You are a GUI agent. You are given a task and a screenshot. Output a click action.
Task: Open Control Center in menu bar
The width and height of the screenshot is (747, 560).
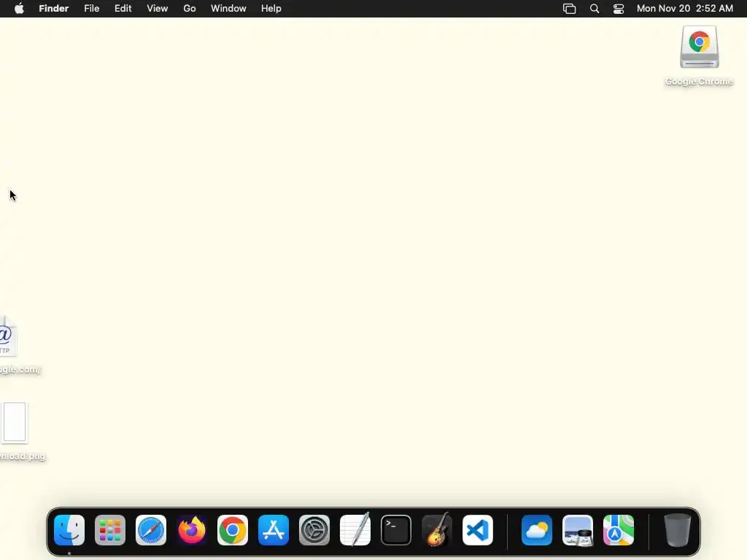[619, 9]
